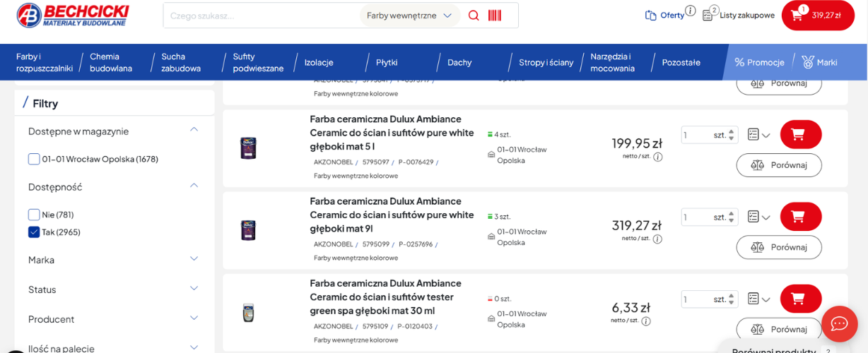Tick the Nie (781) availability checkbox
Image resolution: width=868 pixels, height=353 pixels.
(x=34, y=215)
